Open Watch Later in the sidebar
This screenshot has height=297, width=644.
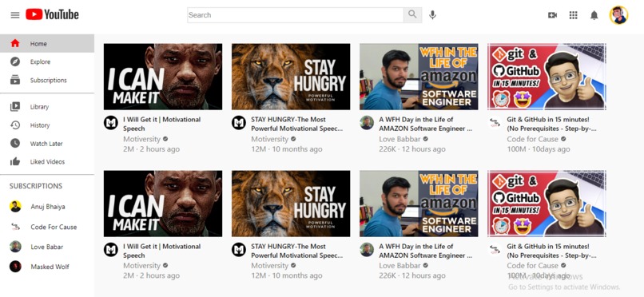pos(47,144)
